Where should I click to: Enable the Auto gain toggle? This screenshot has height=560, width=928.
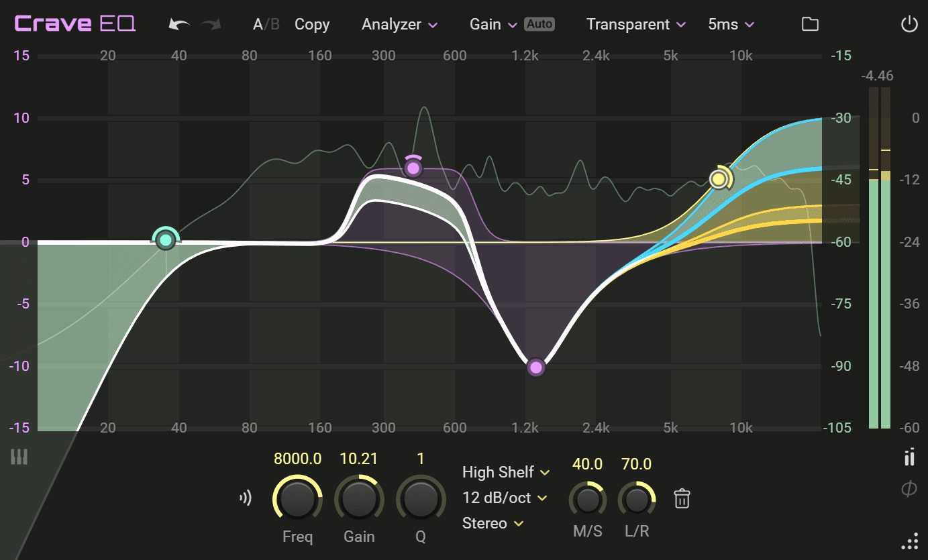pyautogui.click(x=539, y=23)
